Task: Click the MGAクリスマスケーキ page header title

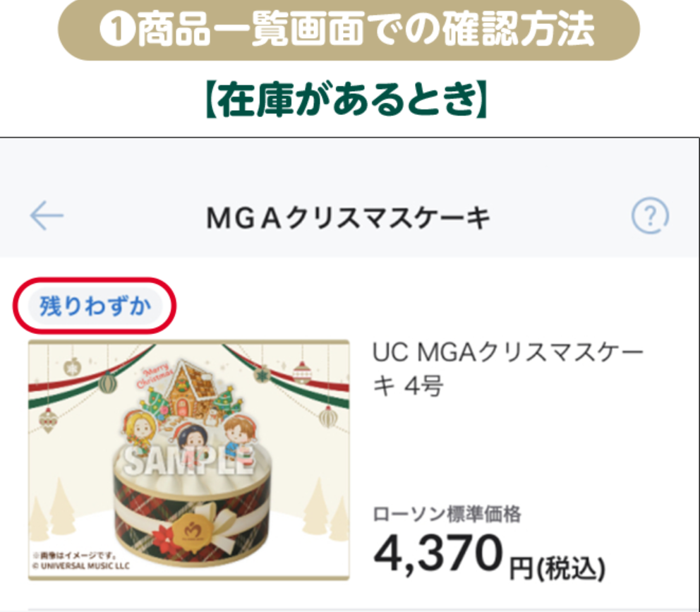Action: coord(348,218)
